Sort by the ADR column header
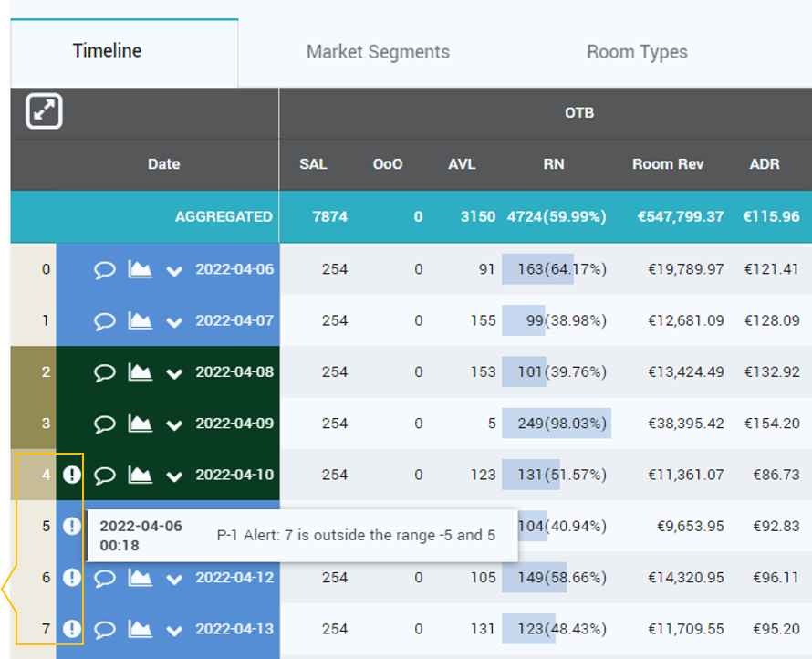This screenshot has width=812, height=659. pos(765,164)
